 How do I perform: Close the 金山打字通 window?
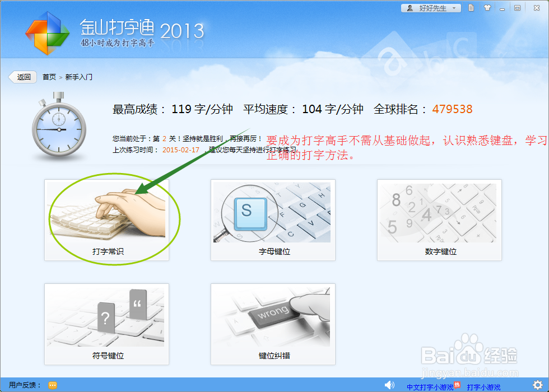(537, 8)
